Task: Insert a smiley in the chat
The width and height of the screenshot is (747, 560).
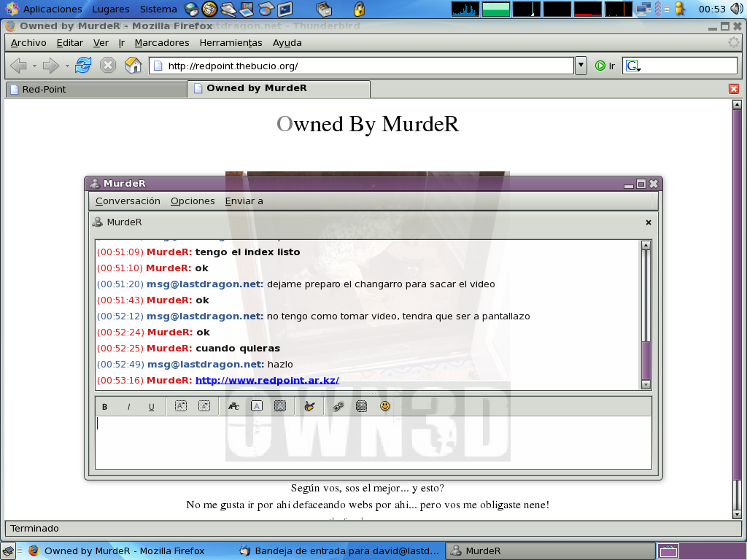Action: (384, 406)
